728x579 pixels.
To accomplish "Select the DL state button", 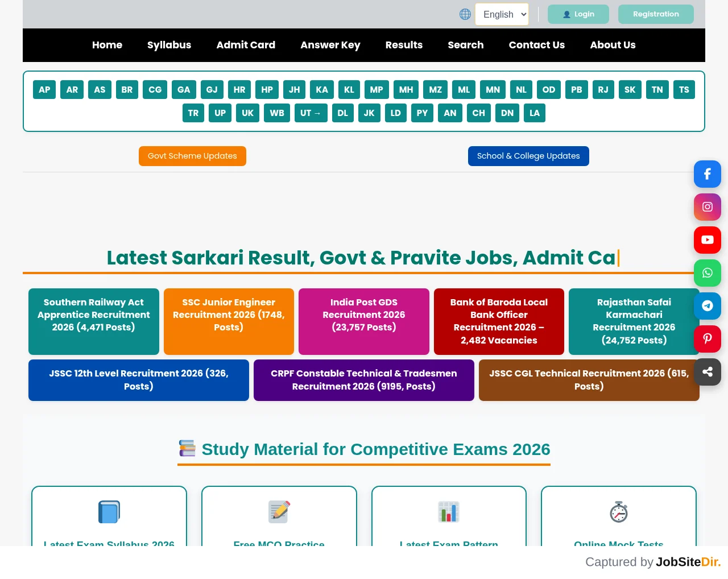I will click(x=342, y=113).
